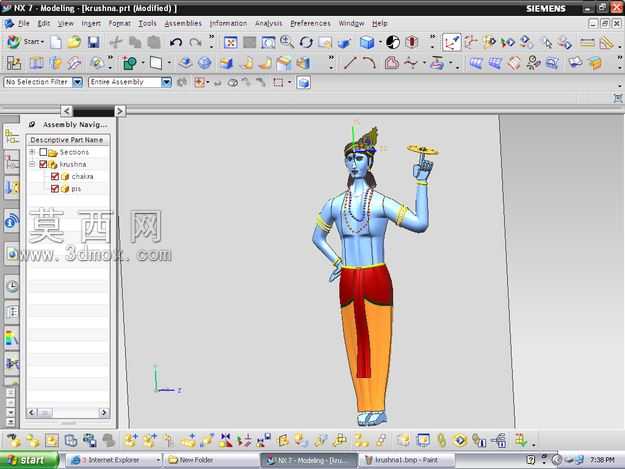Toggle the chakra component checkbox
The width and height of the screenshot is (625, 469).
tap(55, 176)
